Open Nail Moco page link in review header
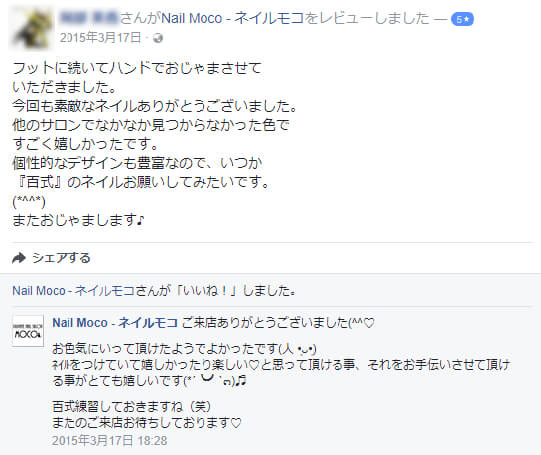The width and height of the screenshot is (541, 455). (233, 18)
